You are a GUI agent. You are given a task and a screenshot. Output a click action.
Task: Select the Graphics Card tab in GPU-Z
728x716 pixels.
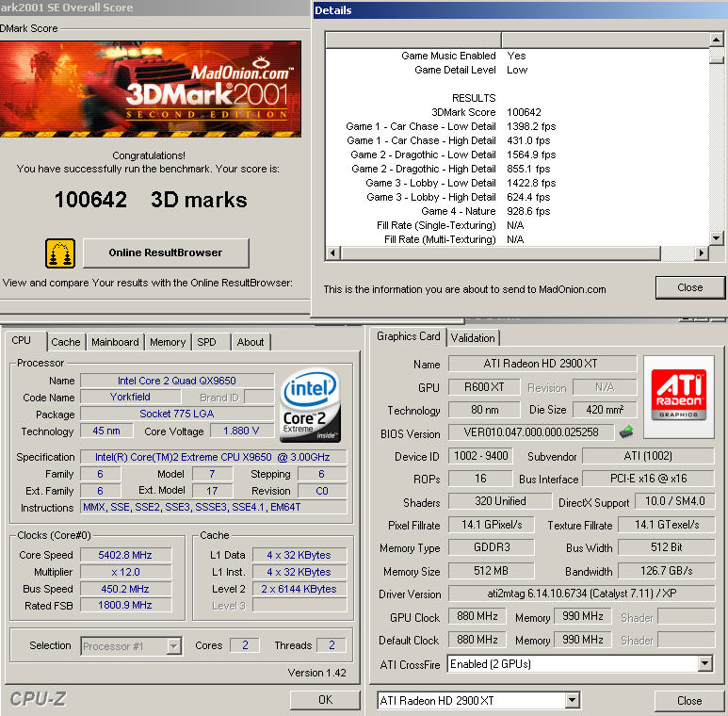click(x=408, y=336)
